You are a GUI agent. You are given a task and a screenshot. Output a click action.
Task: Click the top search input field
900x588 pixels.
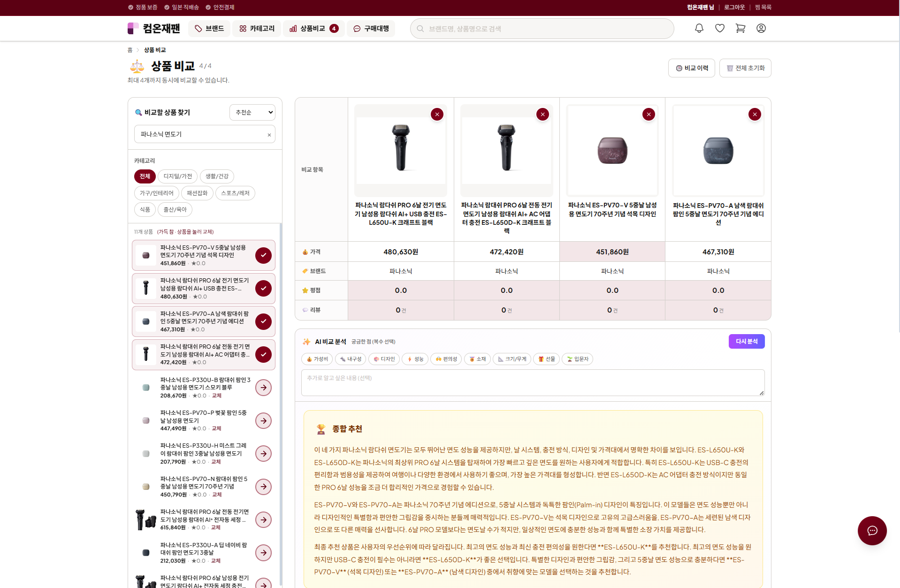pyautogui.click(x=542, y=29)
